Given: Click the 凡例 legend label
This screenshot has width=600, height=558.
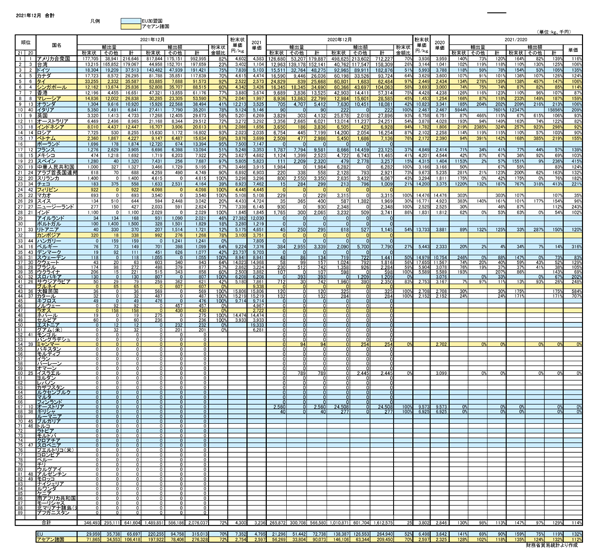Looking at the screenshot, I should (95, 21).
